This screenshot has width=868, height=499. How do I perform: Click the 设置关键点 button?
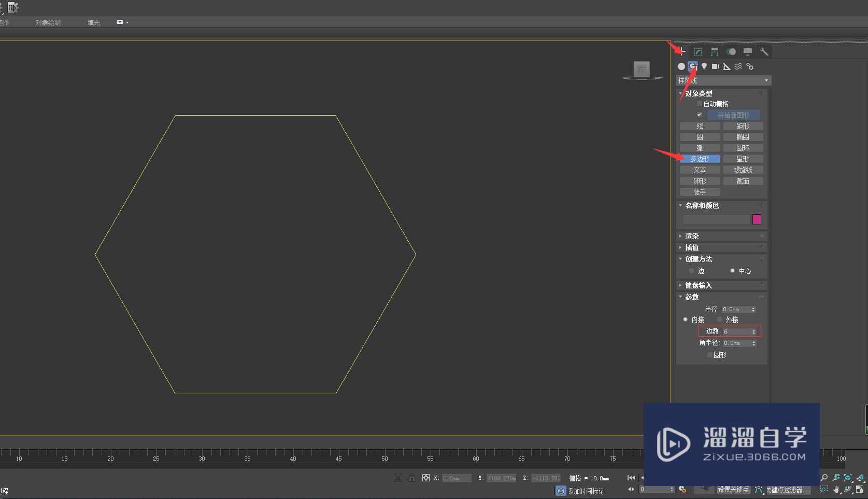tap(733, 490)
